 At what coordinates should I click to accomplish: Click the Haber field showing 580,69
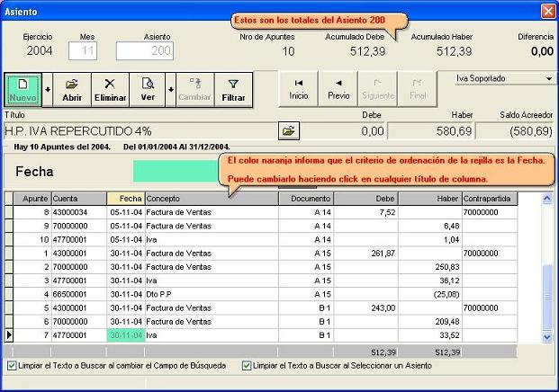point(430,131)
